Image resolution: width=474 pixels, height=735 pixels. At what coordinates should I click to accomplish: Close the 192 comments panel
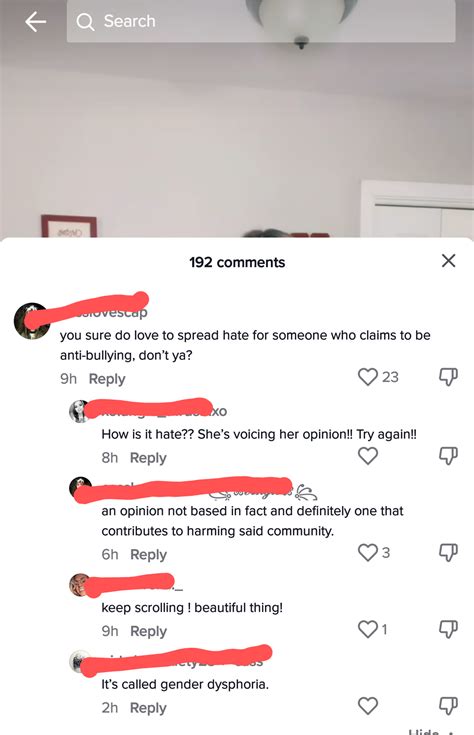449,261
